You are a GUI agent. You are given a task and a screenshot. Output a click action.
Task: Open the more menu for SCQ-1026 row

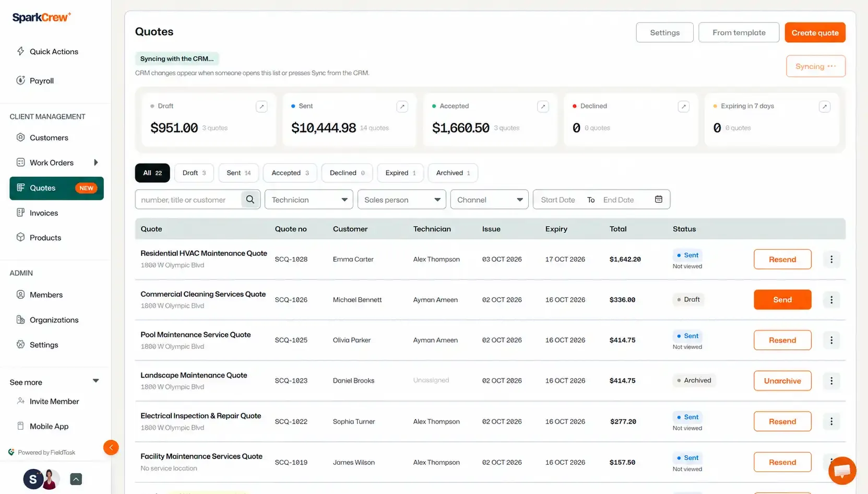(831, 300)
